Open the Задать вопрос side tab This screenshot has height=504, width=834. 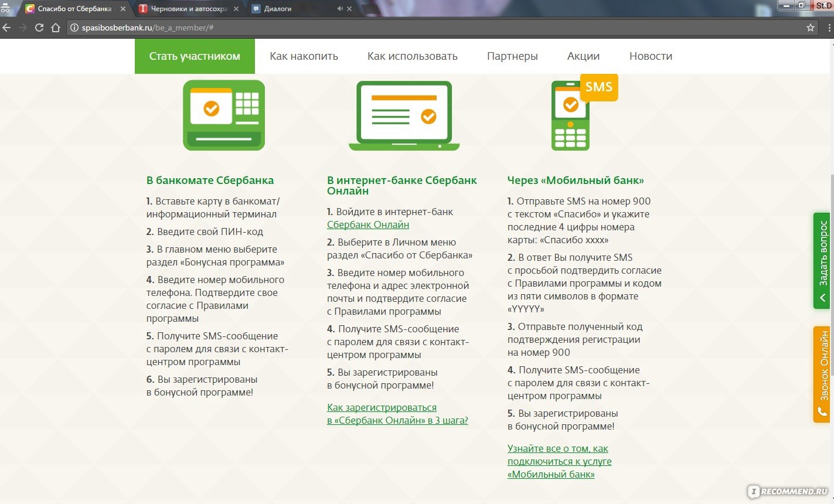(822, 261)
